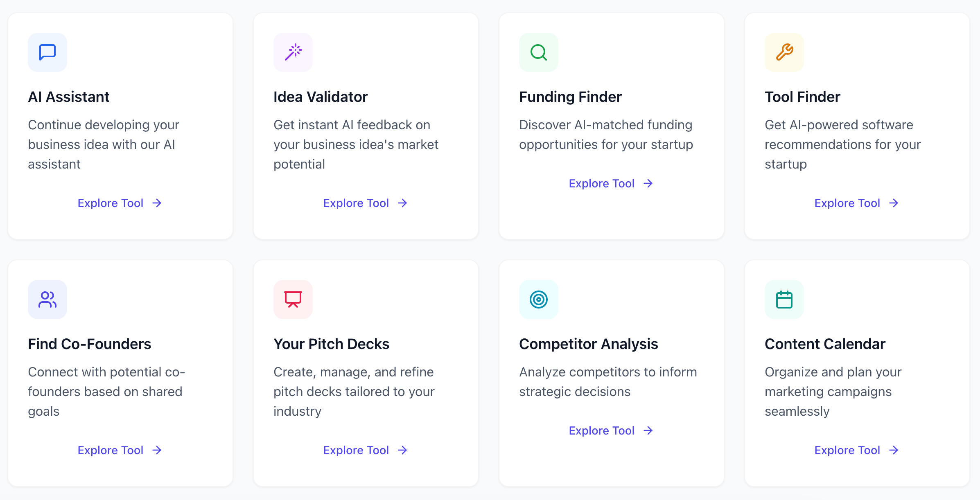This screenshot has width=980, height=500.
Task: Follow Explore Tool link for Tool Finder
Action: tap(856, 203)
